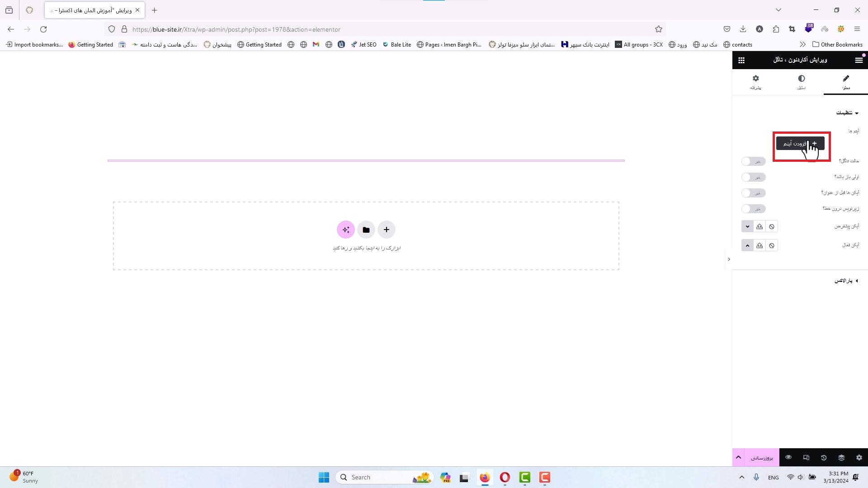Viewport: 868px width, 488px height.
Task: Open Other Bookmarks folder
Action: click(x=837, y=44)
